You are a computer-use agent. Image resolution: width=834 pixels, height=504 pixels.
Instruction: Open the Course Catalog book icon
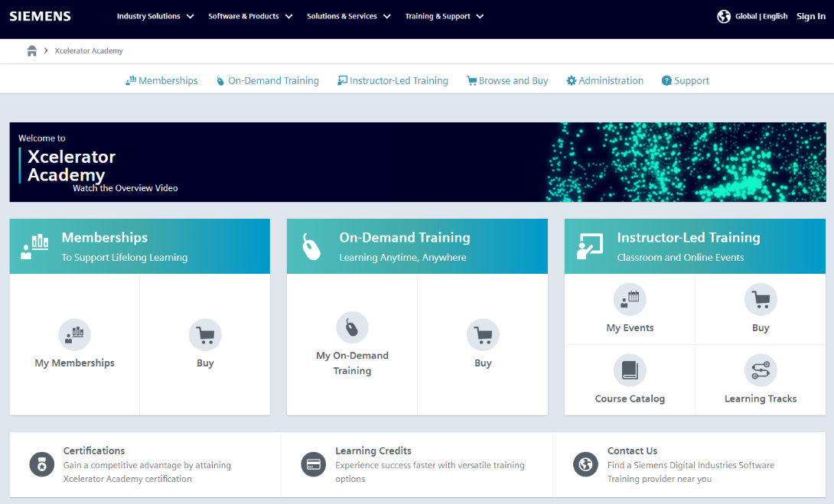(x=630, y=370)
